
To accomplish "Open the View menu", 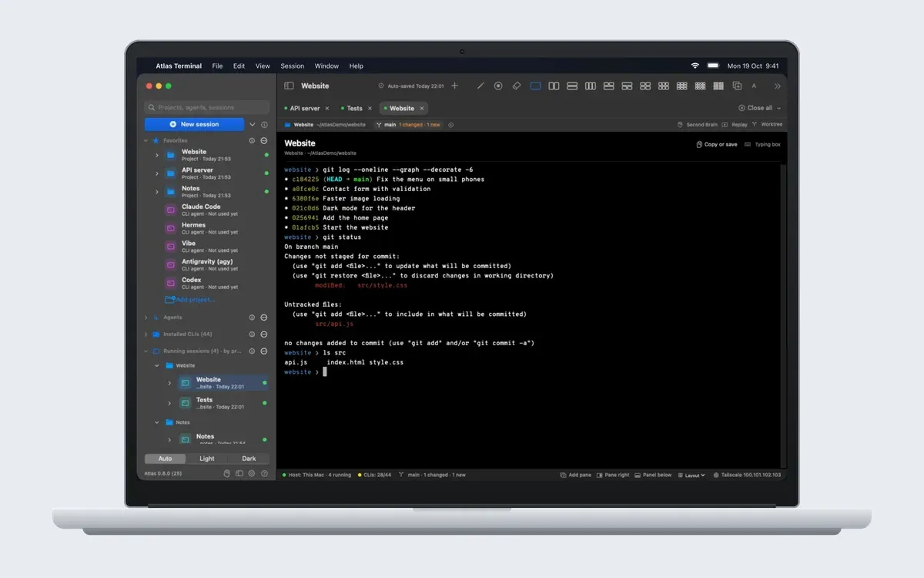I will [x=263, y=66].
